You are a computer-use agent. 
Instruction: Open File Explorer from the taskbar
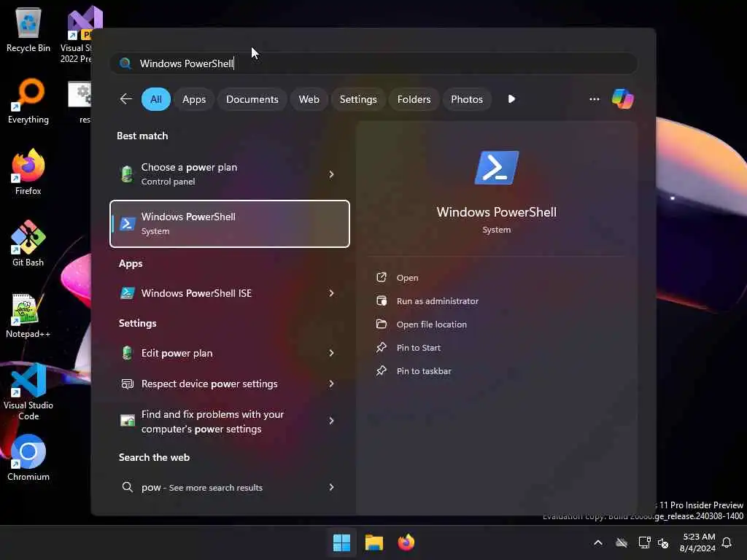pyautogui.click(x=374, y=542)
